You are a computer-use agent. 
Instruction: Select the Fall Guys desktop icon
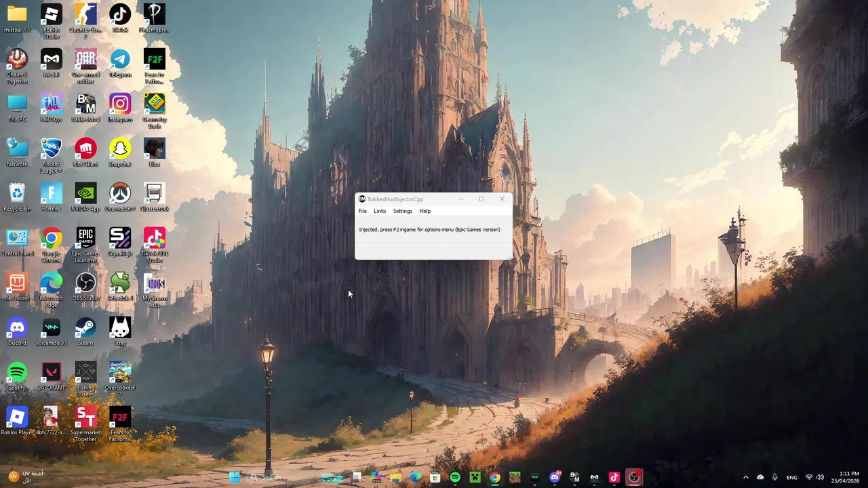pyautogui.click(x=52, y=108)
